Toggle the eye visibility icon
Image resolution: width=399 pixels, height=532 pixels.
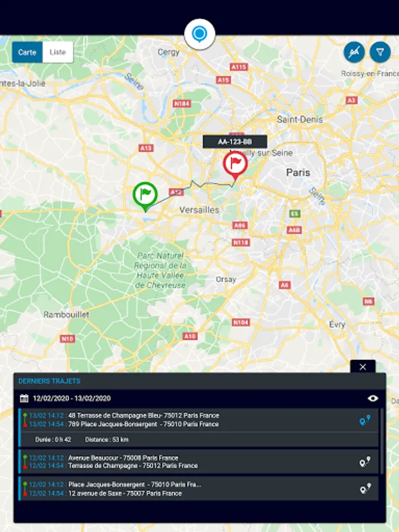pos(373,398)
